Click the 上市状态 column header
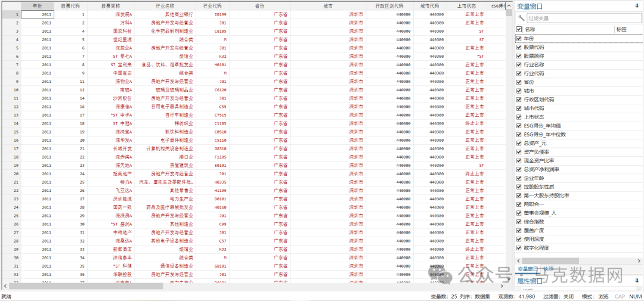Viewport: 644px width, 301px height. click(466, 6)
